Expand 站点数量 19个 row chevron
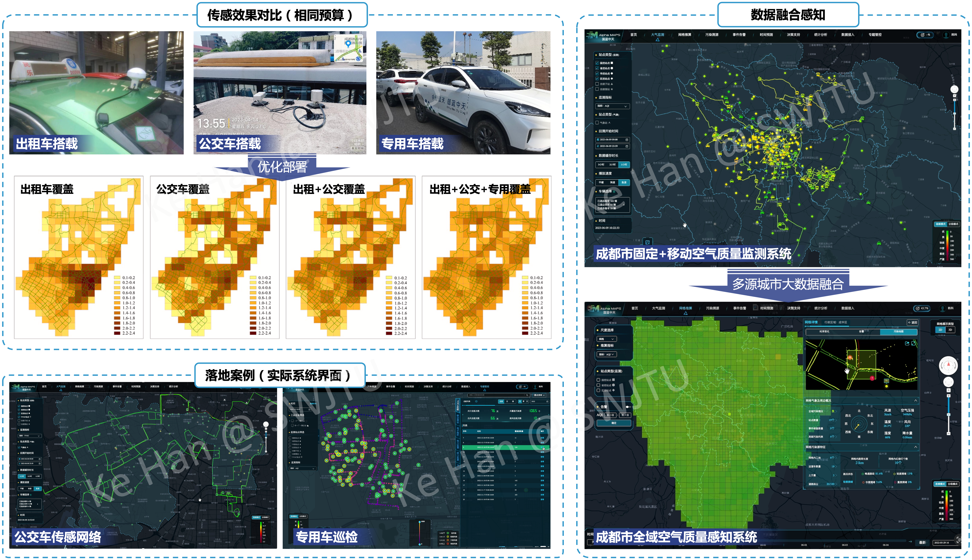 (836, 420)
